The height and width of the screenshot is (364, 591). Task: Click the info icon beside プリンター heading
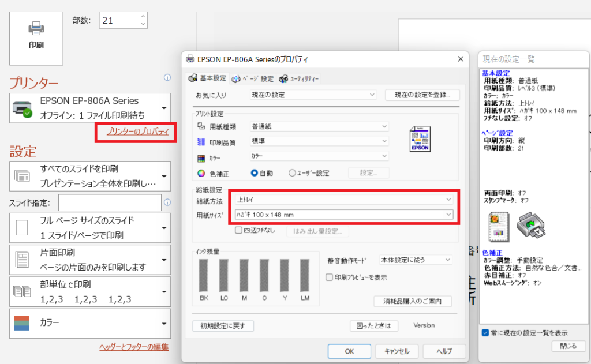point(167,77)
